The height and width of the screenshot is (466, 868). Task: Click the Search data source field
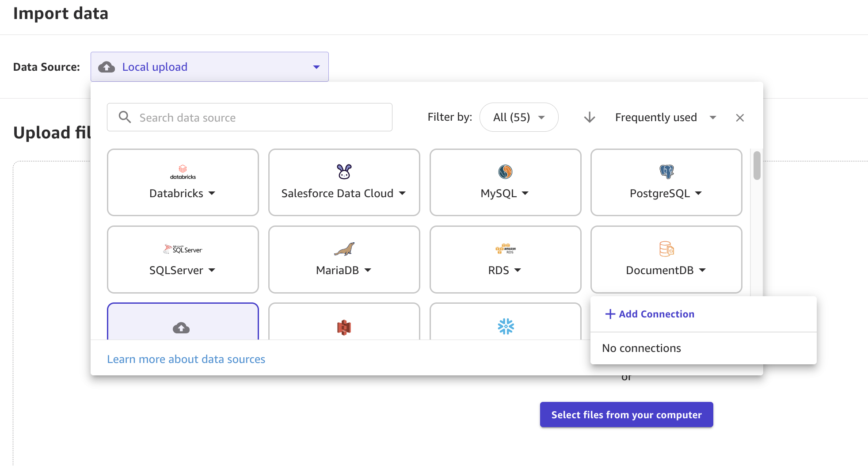click(250, 117)
